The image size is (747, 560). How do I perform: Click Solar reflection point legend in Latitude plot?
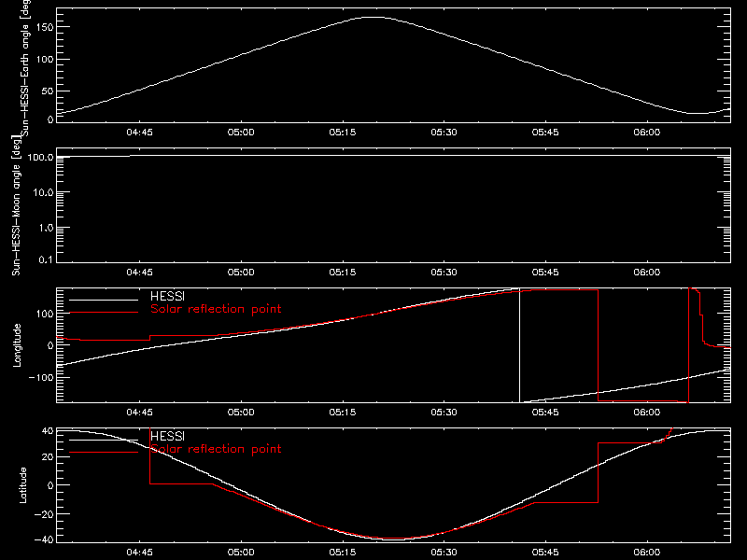(216, 449)
